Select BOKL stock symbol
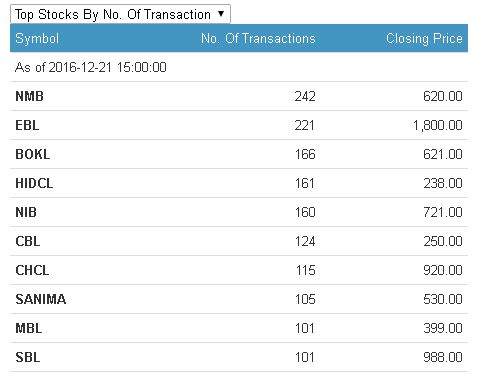The height and width of the screenshot is (381, 479). (33, 154)
